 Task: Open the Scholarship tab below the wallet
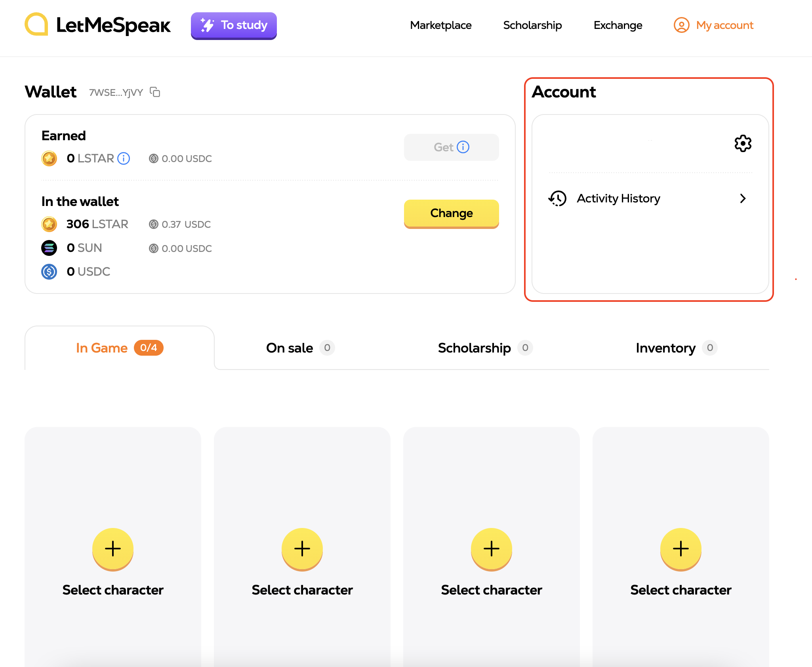click(x=485, y=348)
